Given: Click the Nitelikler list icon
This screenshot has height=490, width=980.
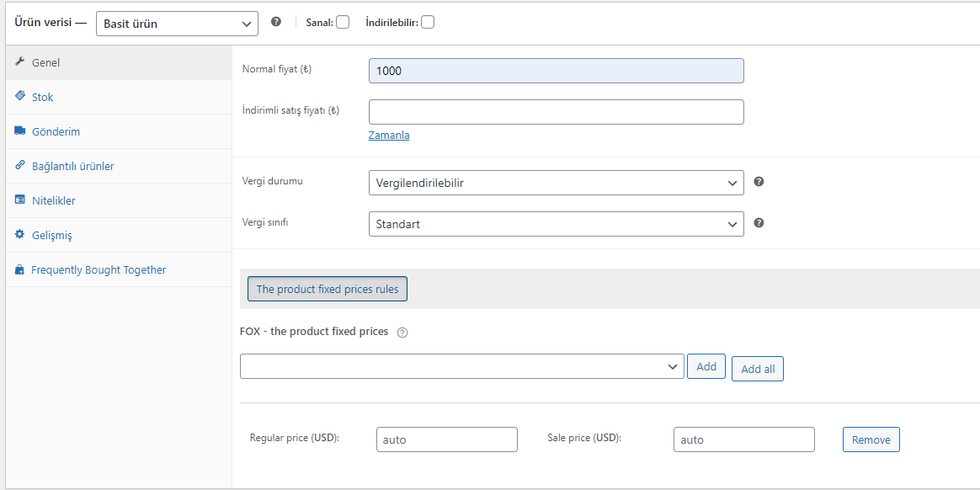Looking at the screenshot, I should pos(19,200).
